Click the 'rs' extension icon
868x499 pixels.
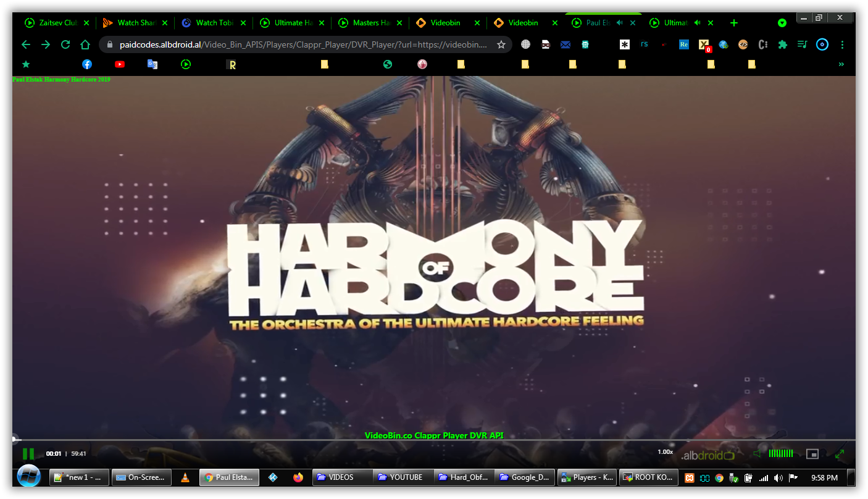[x=645, y=44]
